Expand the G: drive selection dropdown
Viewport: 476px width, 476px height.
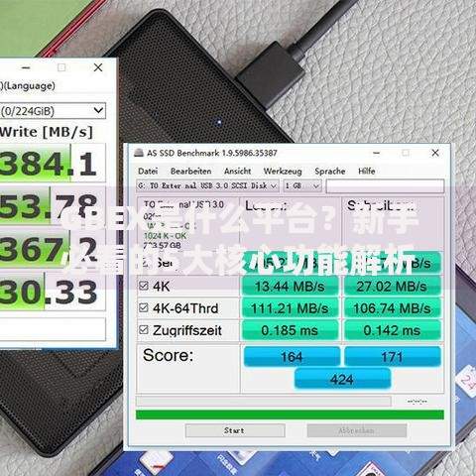(x=207, y=185)
